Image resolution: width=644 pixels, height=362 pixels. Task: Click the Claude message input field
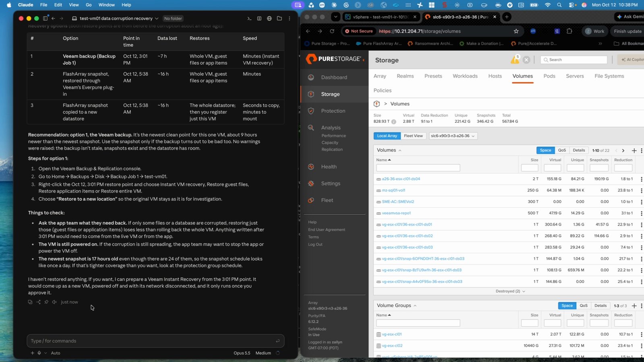(x=155, y=341)
